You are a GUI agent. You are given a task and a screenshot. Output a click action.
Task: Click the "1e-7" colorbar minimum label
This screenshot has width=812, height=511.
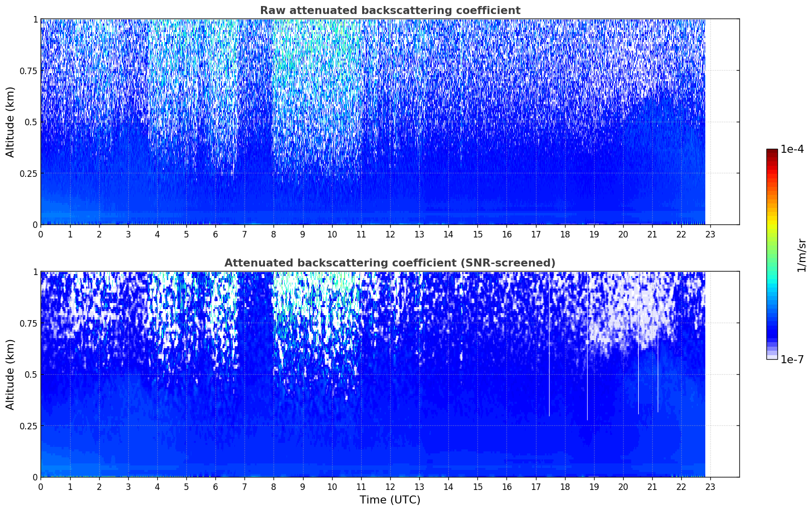pos(792,359)
